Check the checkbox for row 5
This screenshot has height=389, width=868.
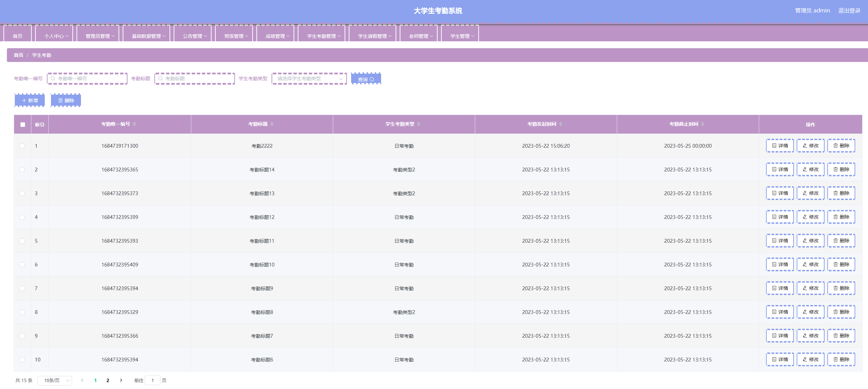[22, 241]
